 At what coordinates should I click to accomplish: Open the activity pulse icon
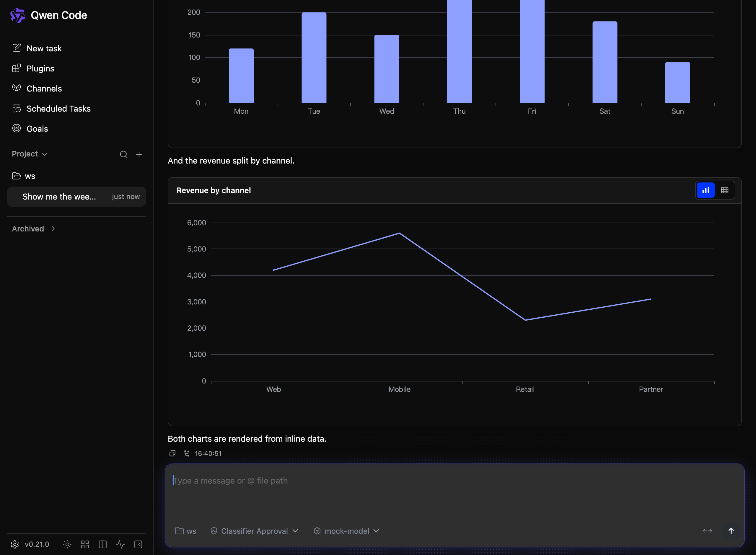coord(120,544)
